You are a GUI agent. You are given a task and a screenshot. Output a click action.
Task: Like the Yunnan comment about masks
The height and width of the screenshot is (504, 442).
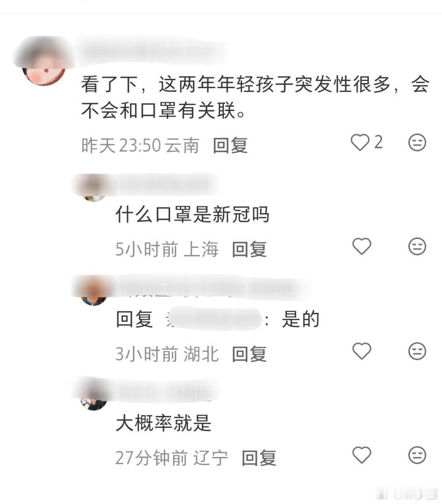pyautogui.click(x=359, y=142)
